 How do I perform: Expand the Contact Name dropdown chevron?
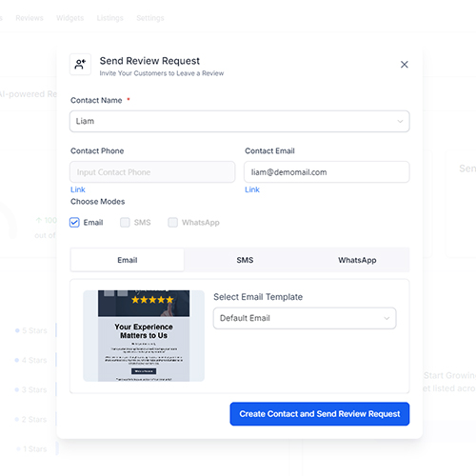pos(400,121)
